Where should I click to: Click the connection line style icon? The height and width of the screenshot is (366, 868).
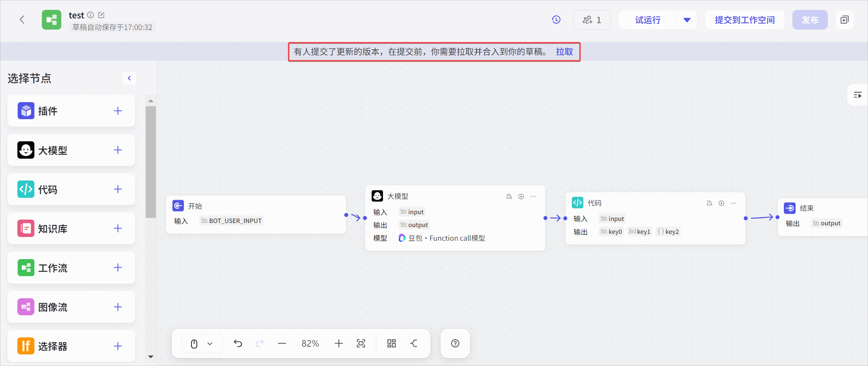coord(414,344)
